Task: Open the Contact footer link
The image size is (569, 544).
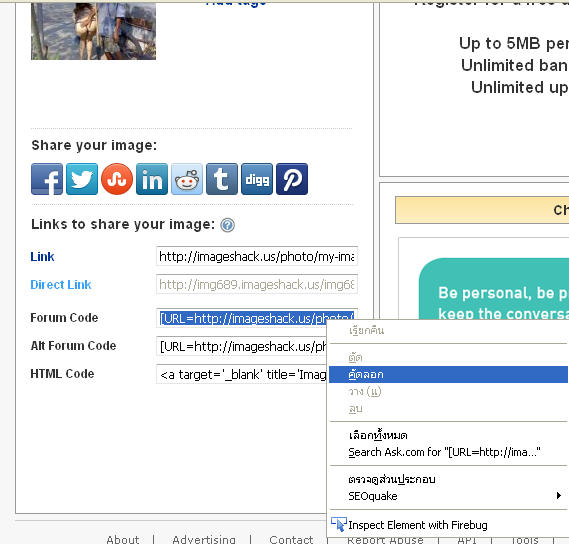Action: pos(291,539)
